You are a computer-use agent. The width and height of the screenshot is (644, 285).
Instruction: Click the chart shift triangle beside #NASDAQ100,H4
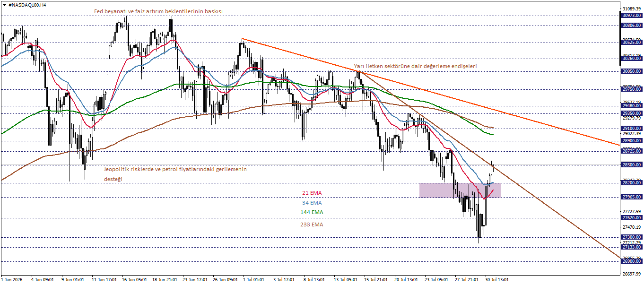click(x=4, y=5)
